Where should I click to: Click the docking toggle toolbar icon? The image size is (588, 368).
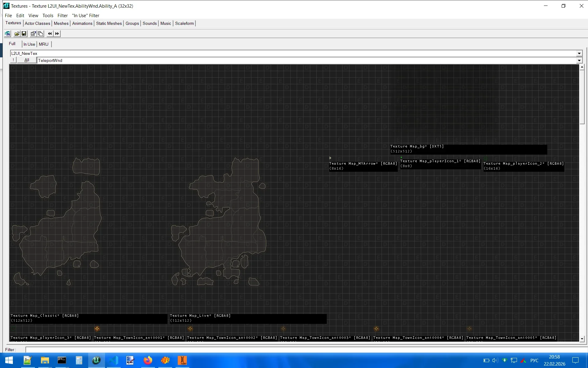[x=8, y=34]
